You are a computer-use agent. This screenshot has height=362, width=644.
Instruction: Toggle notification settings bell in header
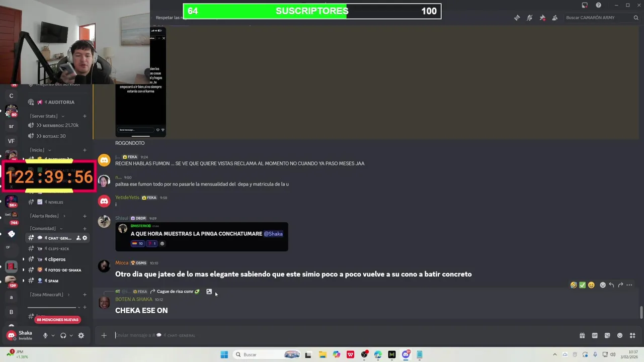tap(529, 18)
